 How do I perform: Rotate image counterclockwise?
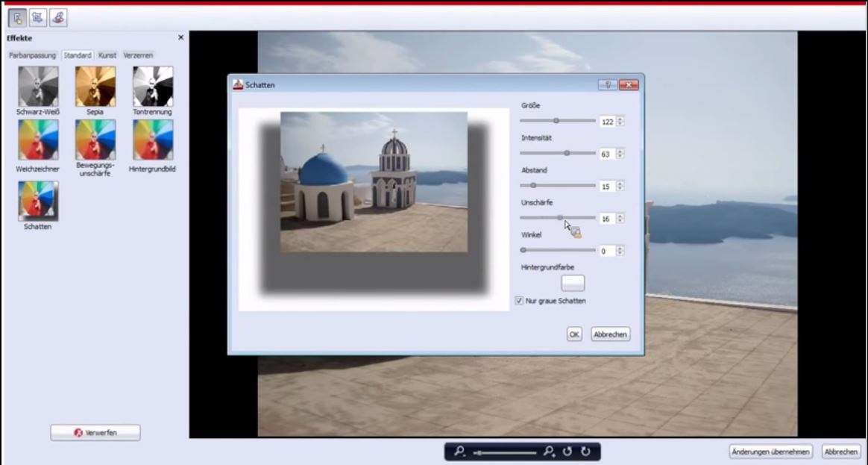click(x=568, y=452)
